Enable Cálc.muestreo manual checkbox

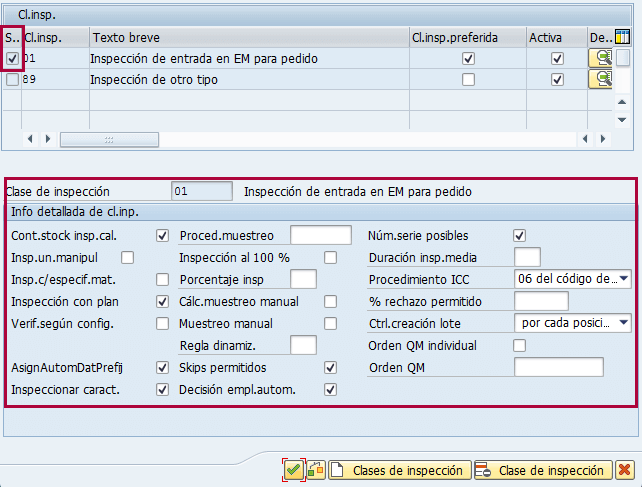[x=330, y=302]
